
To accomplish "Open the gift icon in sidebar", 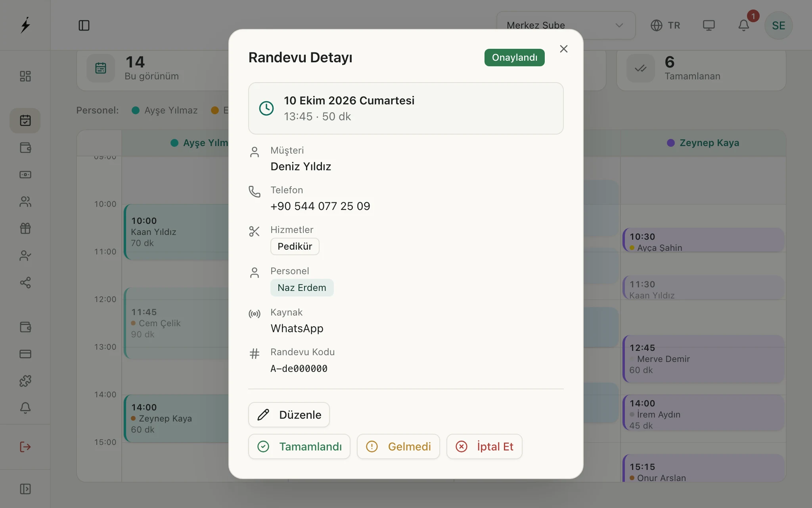I will tap(25, 229).
